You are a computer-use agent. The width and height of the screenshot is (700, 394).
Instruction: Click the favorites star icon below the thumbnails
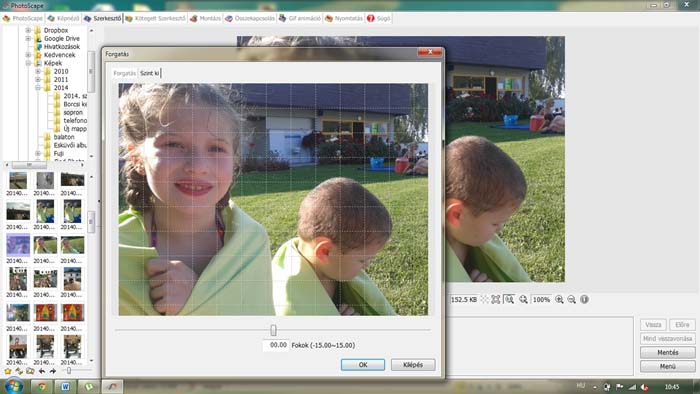(8, 371)
